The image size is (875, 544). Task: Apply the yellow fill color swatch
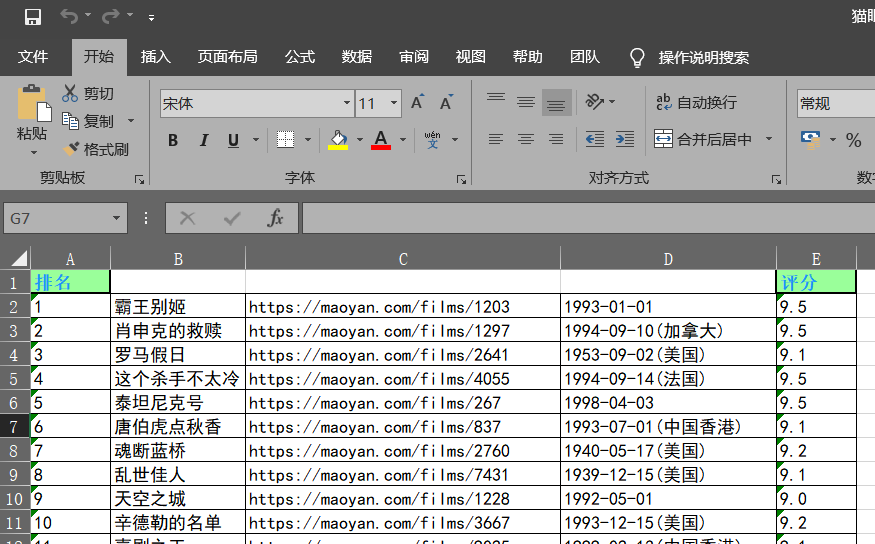(x=338, y=140)
